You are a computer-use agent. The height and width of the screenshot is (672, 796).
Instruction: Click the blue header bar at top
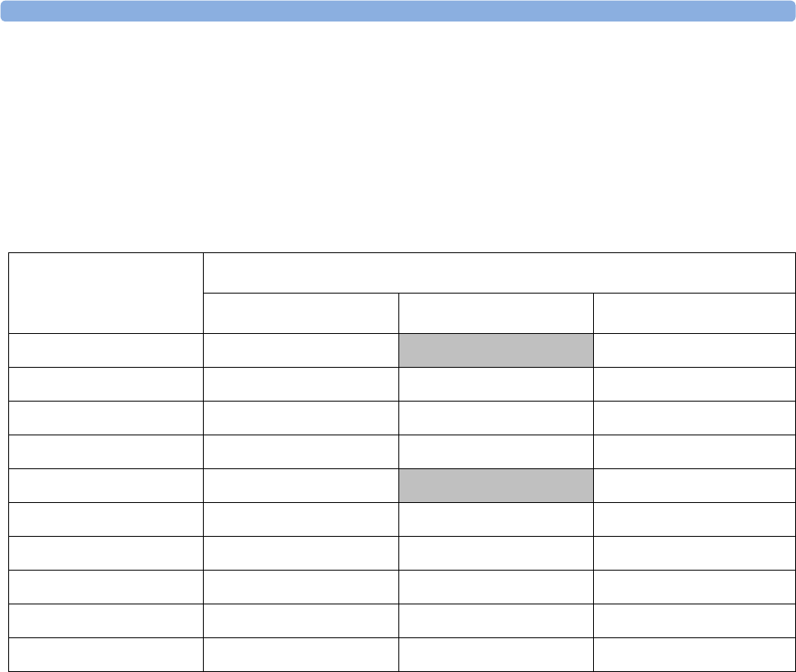coord(398,11)
